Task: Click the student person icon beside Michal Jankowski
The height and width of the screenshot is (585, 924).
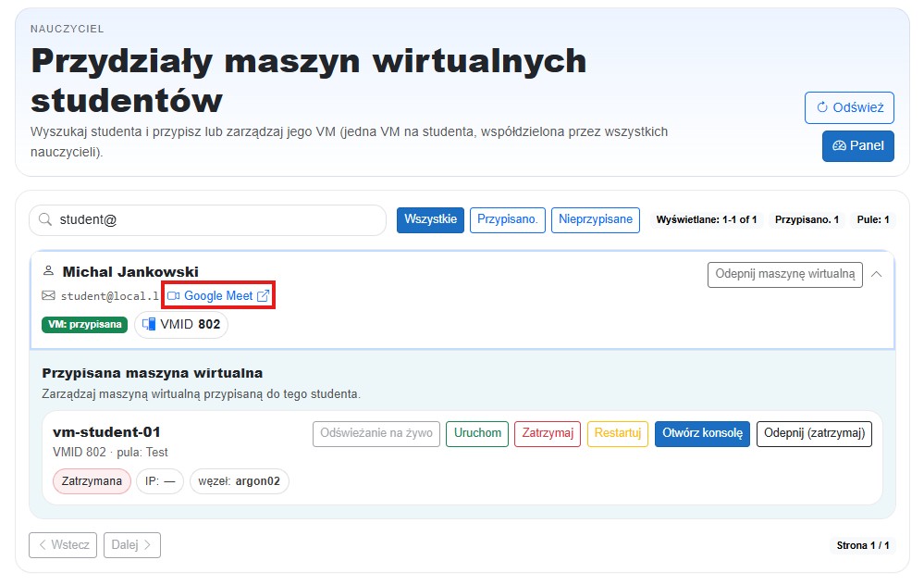Action: [x=48, y=271]
